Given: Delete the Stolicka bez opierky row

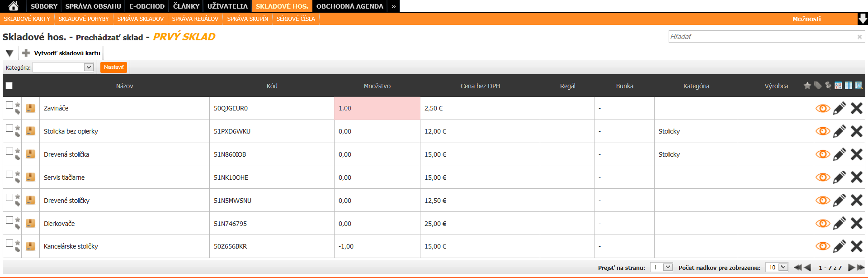Looking at the screenshot, I should click(856, 131).
